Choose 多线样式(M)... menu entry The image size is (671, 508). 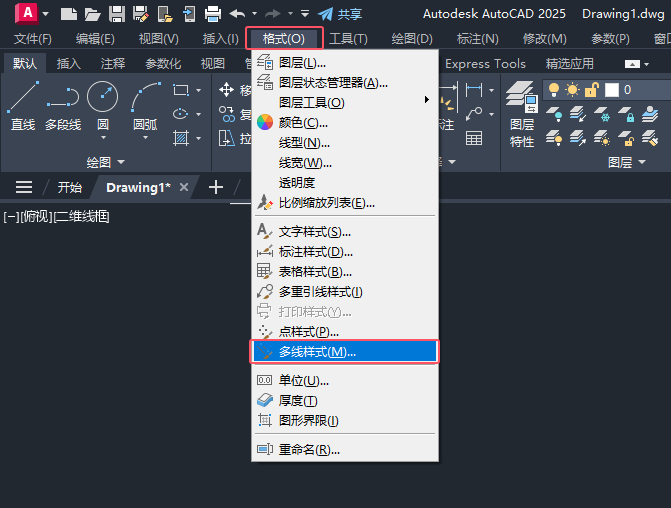pos(345,352)
